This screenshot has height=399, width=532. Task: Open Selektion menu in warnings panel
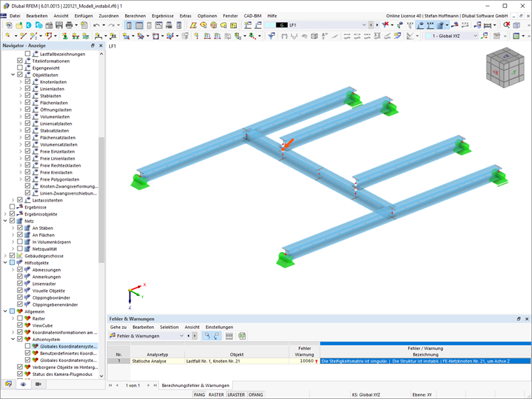169,327
